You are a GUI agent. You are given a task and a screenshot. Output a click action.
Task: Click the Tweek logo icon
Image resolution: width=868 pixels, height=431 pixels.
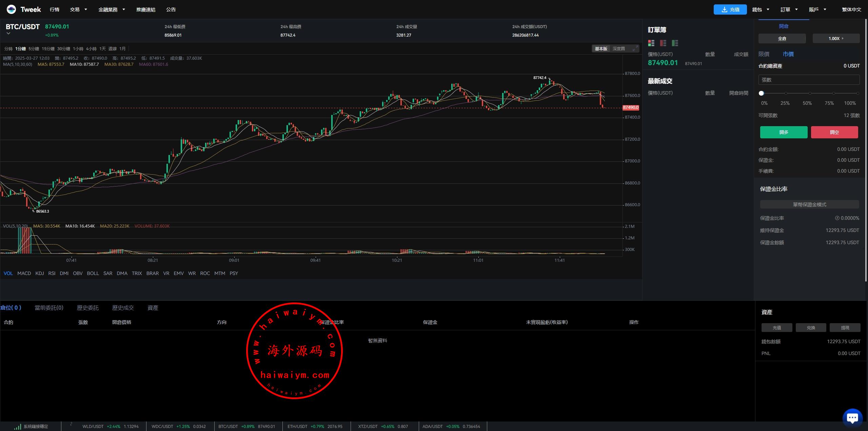coord(11,9)
